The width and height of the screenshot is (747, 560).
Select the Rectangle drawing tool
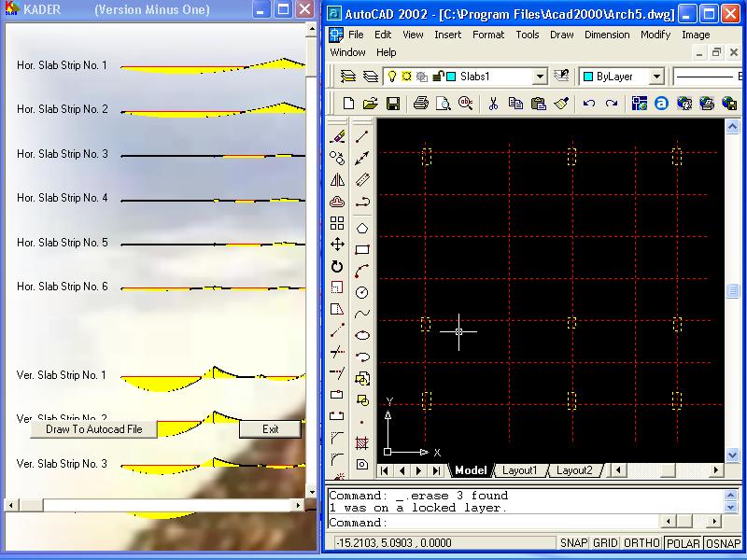[x=362, y=249]
